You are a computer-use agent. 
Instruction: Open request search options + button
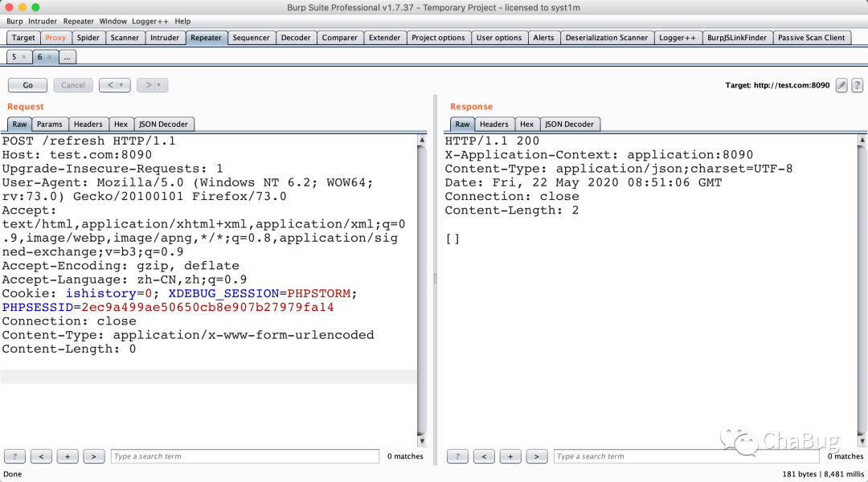[68, 456]
